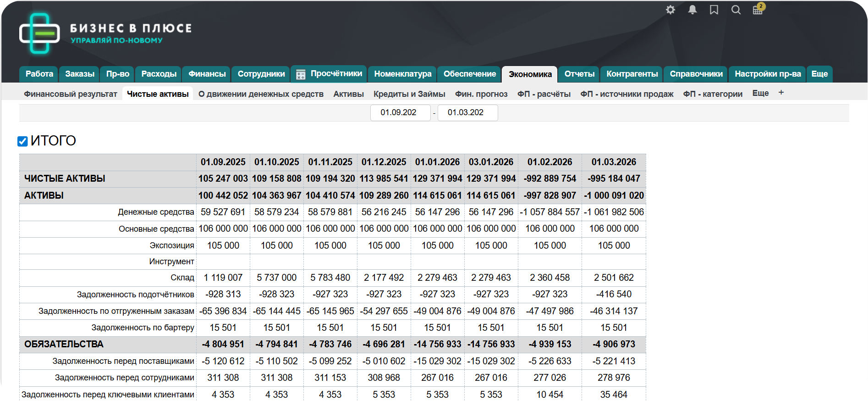Open the end date field 01.03.202

coord(467,112)
